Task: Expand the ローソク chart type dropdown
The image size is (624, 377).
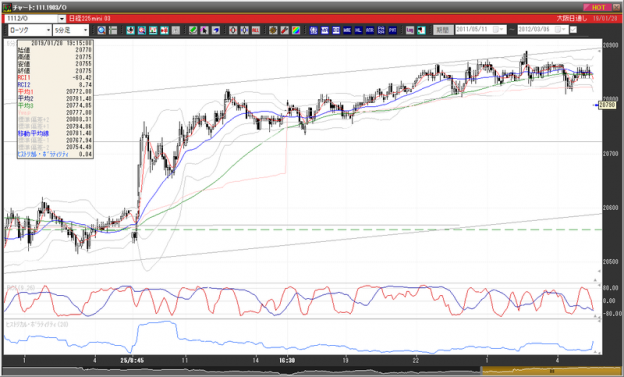Action: pyautogui.click(x=48, y=30)
